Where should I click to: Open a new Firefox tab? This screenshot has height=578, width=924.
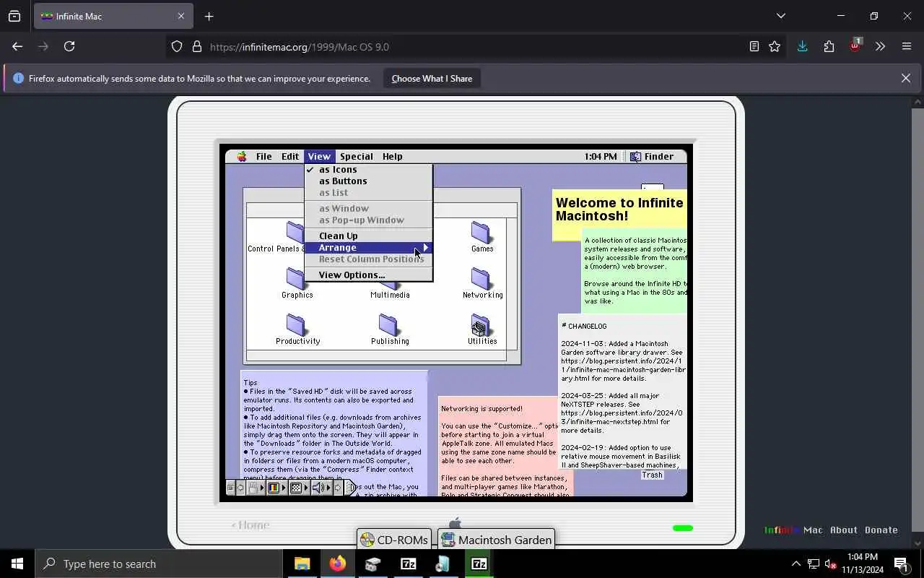pyautogui.click(x=209, y=16)
